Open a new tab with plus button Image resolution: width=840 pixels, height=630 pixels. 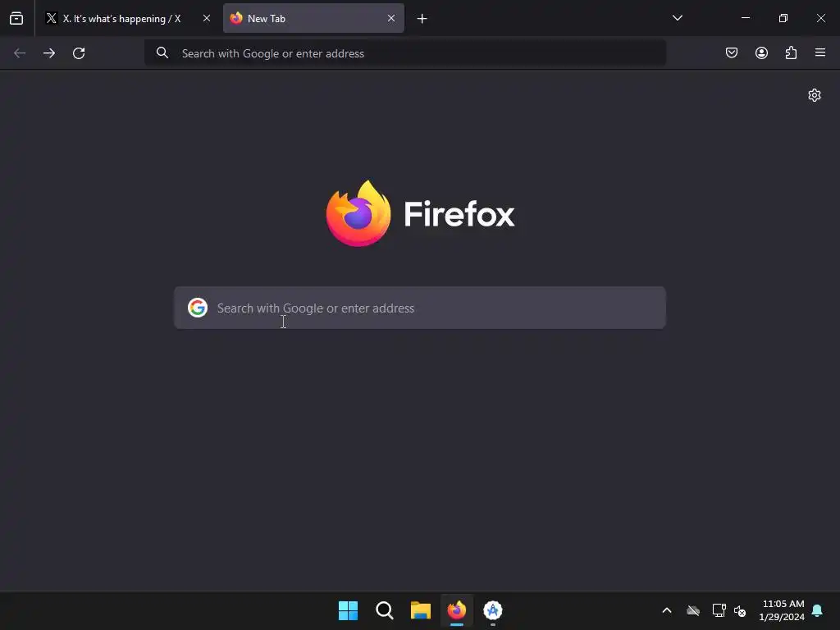422,19
